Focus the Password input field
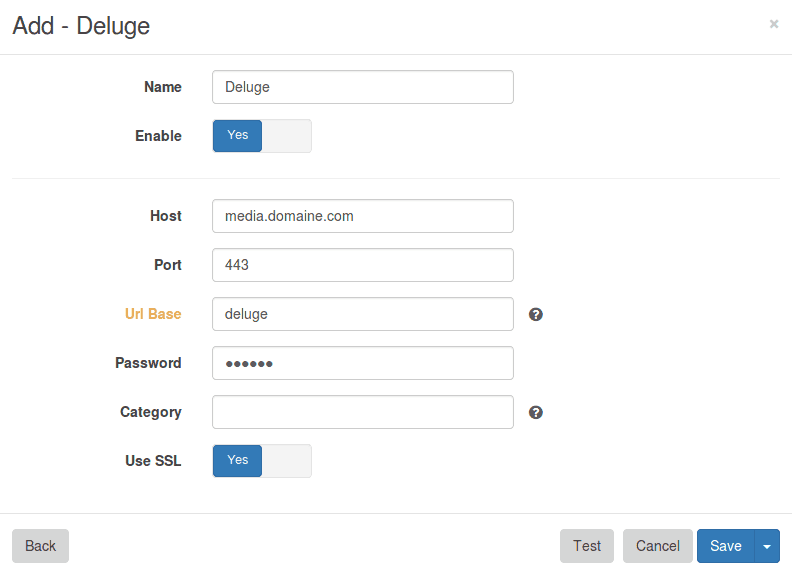Viewport: 792px width, 576px height. pyautogui.click(x=363, y=363)
